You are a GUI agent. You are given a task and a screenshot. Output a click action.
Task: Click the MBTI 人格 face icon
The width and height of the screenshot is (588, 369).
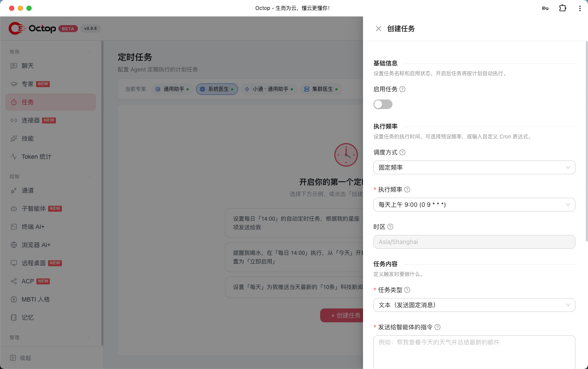14,299
